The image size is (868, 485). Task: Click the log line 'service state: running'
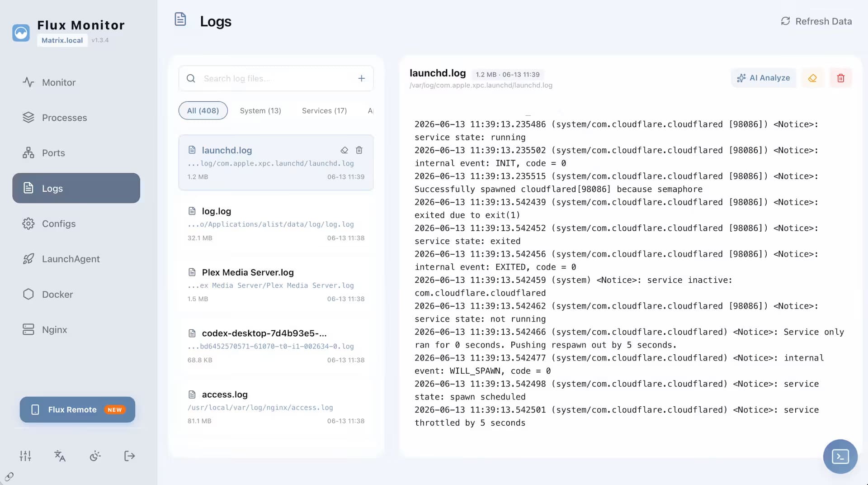(470, 138)
